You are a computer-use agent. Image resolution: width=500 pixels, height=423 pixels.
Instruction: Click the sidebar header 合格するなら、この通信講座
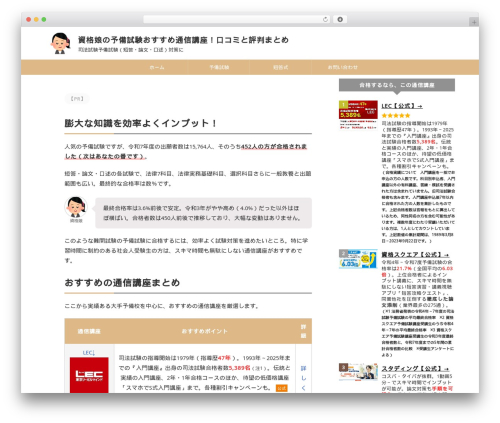tap(397, 85)
